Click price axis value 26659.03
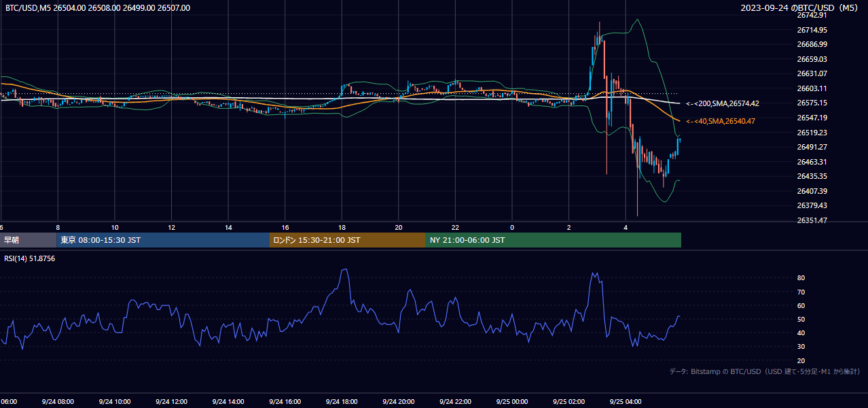 point(812,59)
